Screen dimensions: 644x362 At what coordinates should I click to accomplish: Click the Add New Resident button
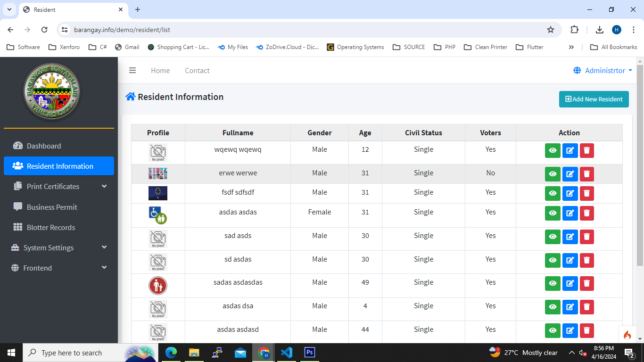(594, 99)
